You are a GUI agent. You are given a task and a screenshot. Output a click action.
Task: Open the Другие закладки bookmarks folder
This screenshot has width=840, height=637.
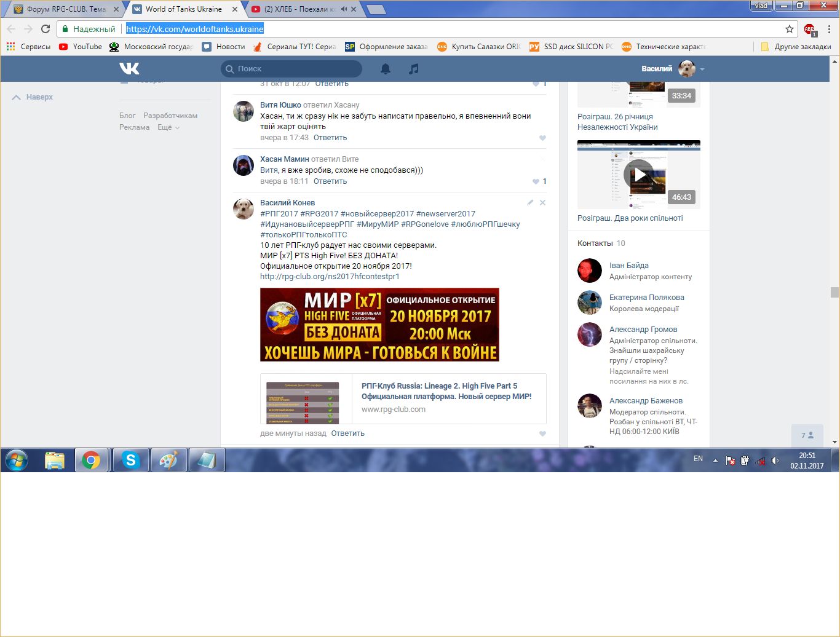pos(796,47)
